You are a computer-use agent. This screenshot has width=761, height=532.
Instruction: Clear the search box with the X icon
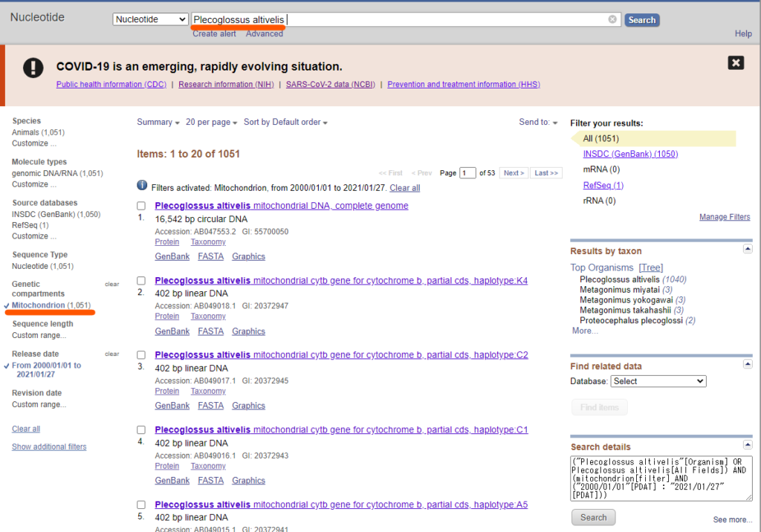(x=612, y=19)
